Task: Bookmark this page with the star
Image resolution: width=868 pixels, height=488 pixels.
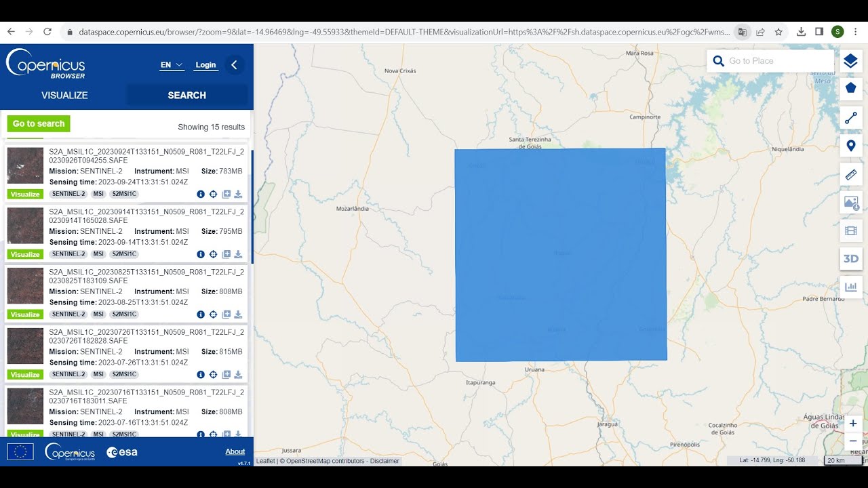Action: pyautogui.click(x=778, y=32)
